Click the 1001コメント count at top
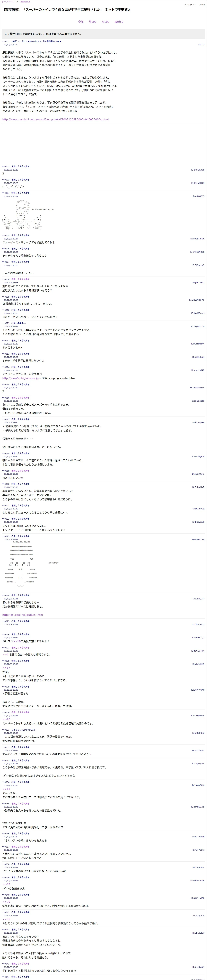Screen dimensions: 210x980 [x=190, y=5]
